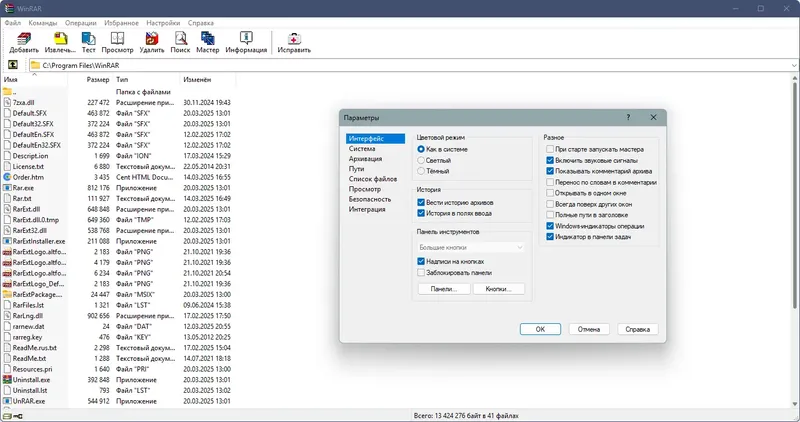This screenshot has width=800, height=422.
Task: Click the UnRAR.exe file icon
Action: coord(7,401)
